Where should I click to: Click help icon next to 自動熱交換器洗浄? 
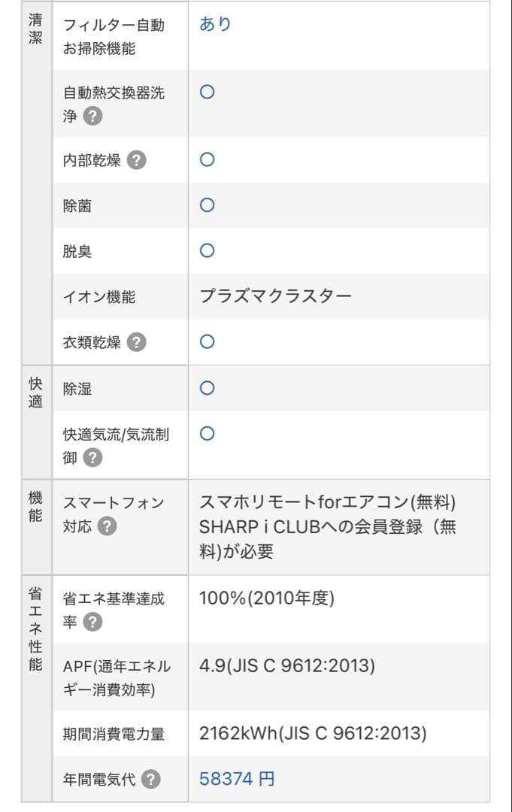[92, 117]
